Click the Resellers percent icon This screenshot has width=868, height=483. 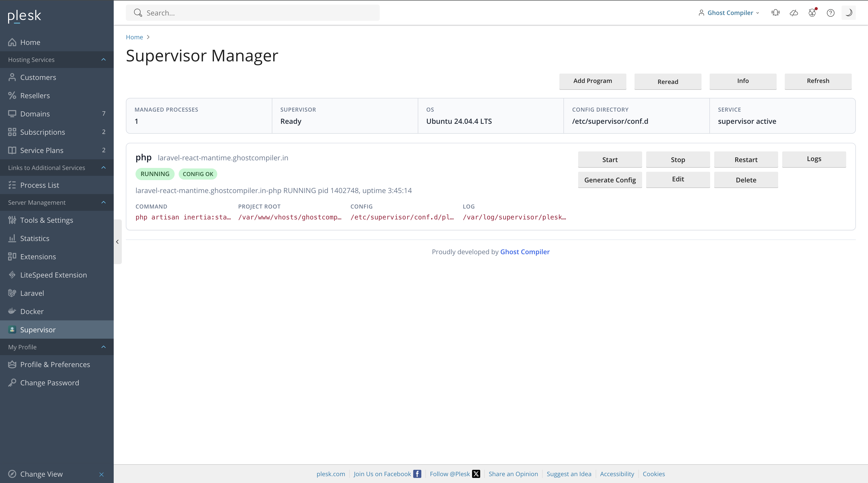tap(12, 96)
